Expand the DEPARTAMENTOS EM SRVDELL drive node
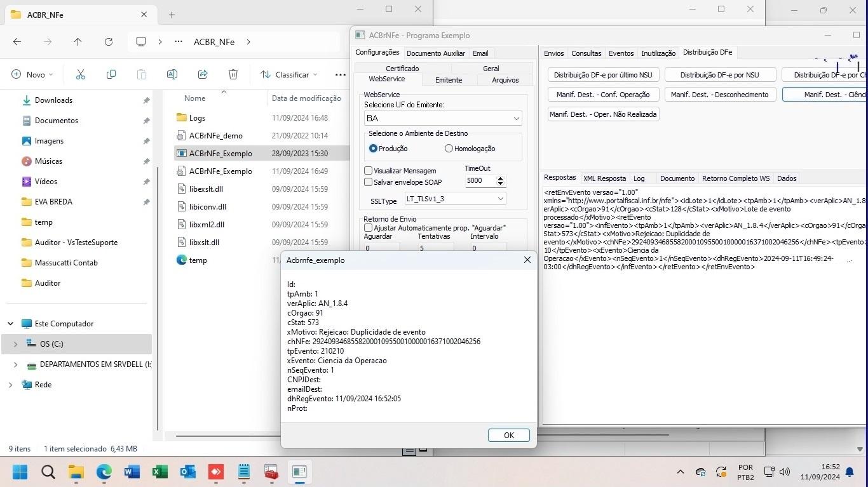 click(15, 365)
